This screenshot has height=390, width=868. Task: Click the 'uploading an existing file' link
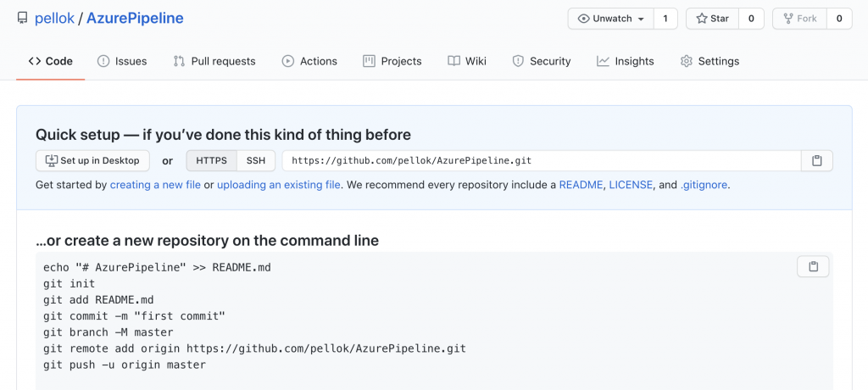pos(278,185)
